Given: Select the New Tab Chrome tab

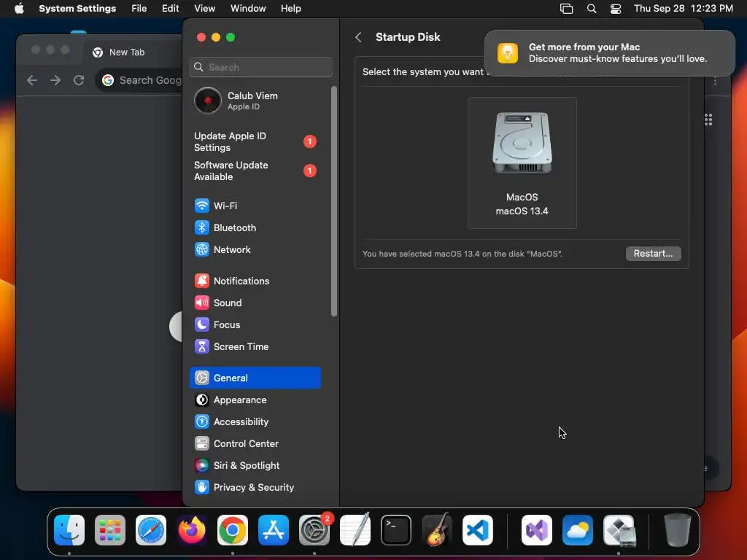Looking at the screenshot, I should pyautogui.click(x=132, y=52).
